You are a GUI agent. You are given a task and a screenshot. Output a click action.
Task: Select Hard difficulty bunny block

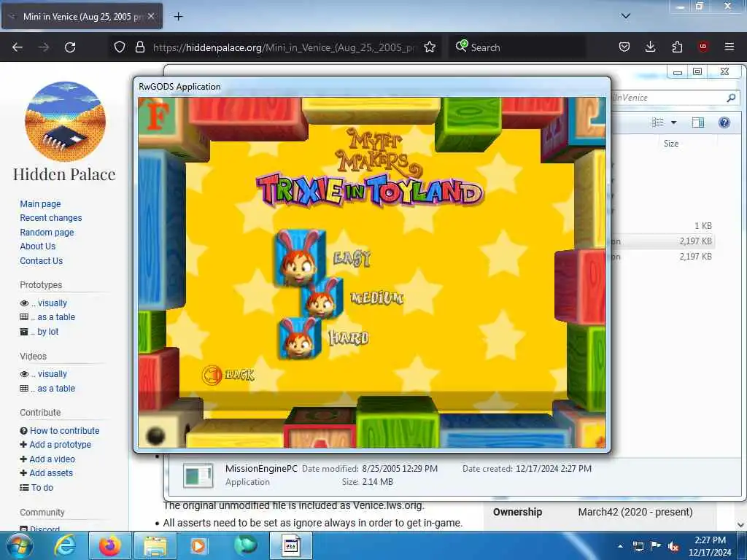[x=300, y=338]
